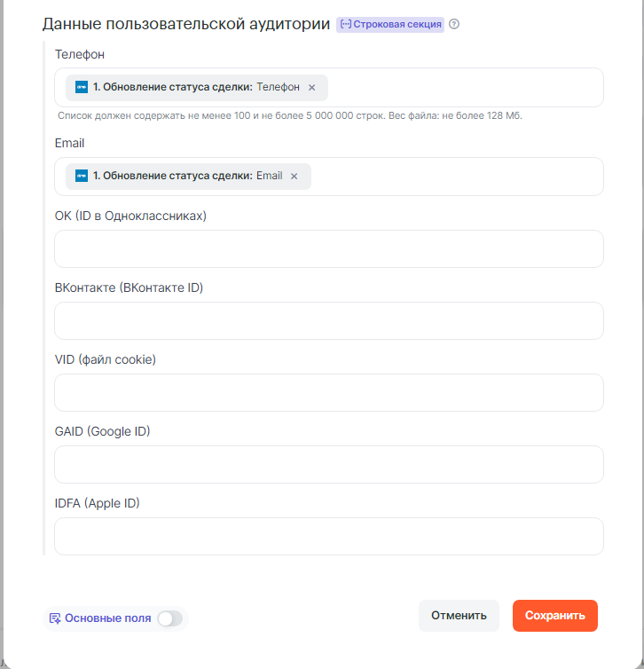Focus the OK (ID в Одноклассниках) input

[328, 249]
